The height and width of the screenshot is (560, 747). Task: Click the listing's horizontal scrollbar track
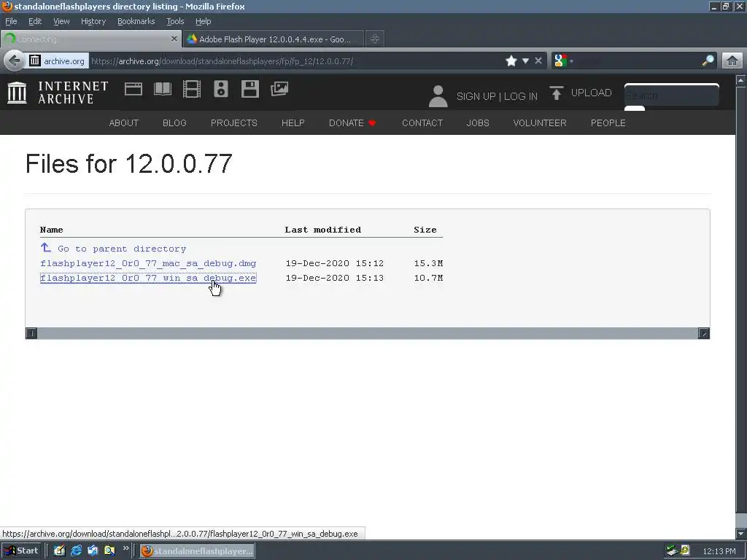click(x=368, y=333)
